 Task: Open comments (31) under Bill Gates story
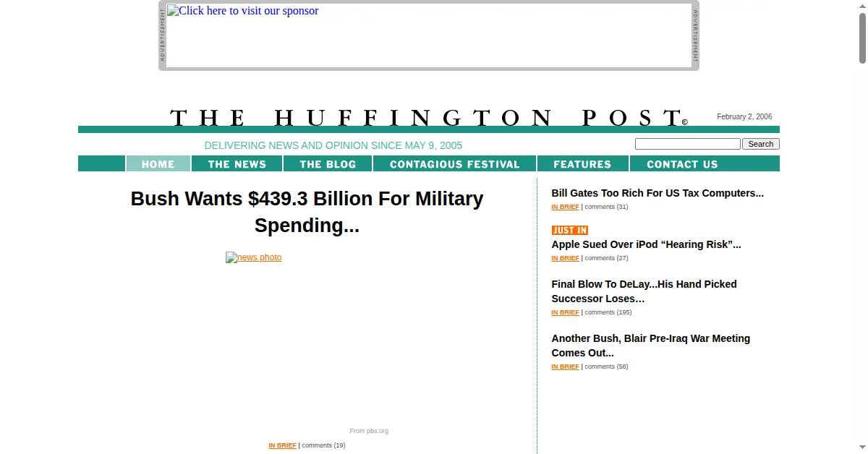click(606, 207)
